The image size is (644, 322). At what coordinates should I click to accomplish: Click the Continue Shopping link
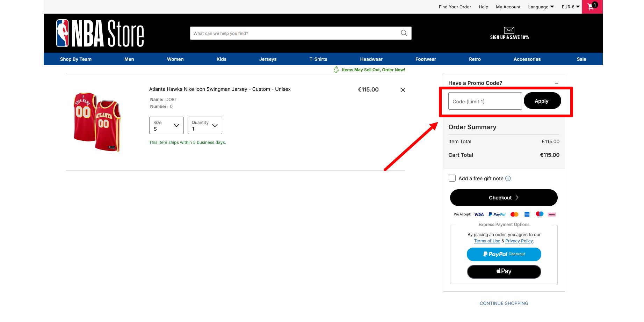click(x=504, y=303)
